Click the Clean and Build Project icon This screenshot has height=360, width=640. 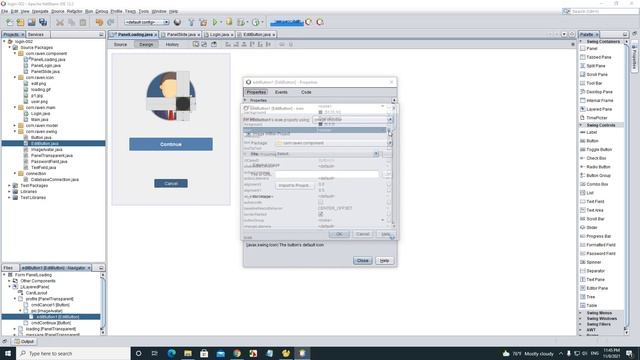[203, 22]
